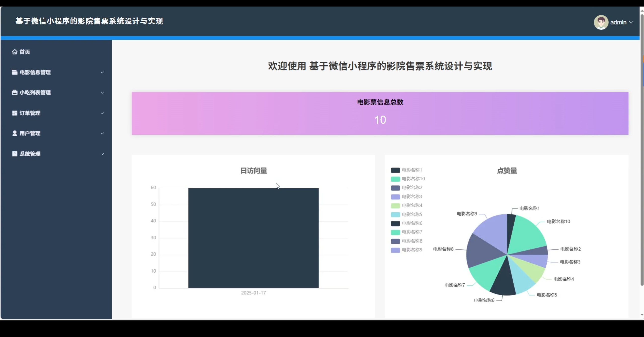
Task: Click the 电影信息管理 sidebar icon
Action: (15, 72)
